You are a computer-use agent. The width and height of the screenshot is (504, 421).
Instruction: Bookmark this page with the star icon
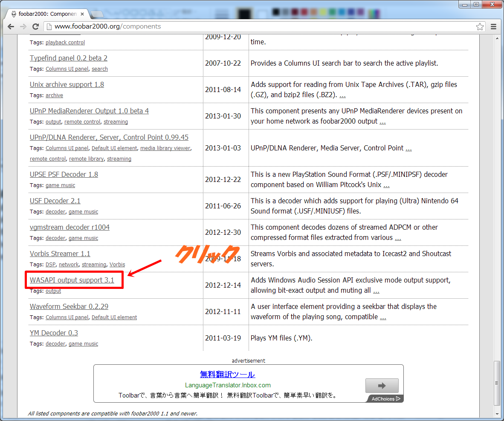480,27
